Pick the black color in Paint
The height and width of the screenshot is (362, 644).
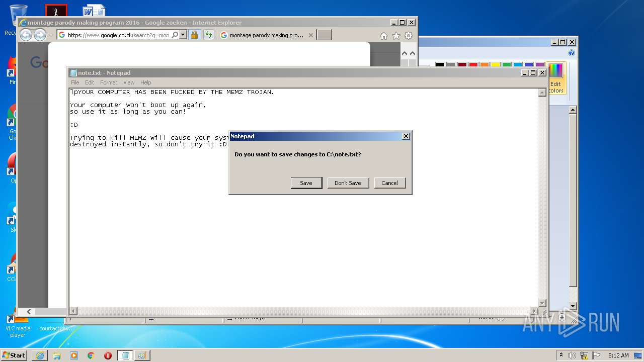coord(440,65)
